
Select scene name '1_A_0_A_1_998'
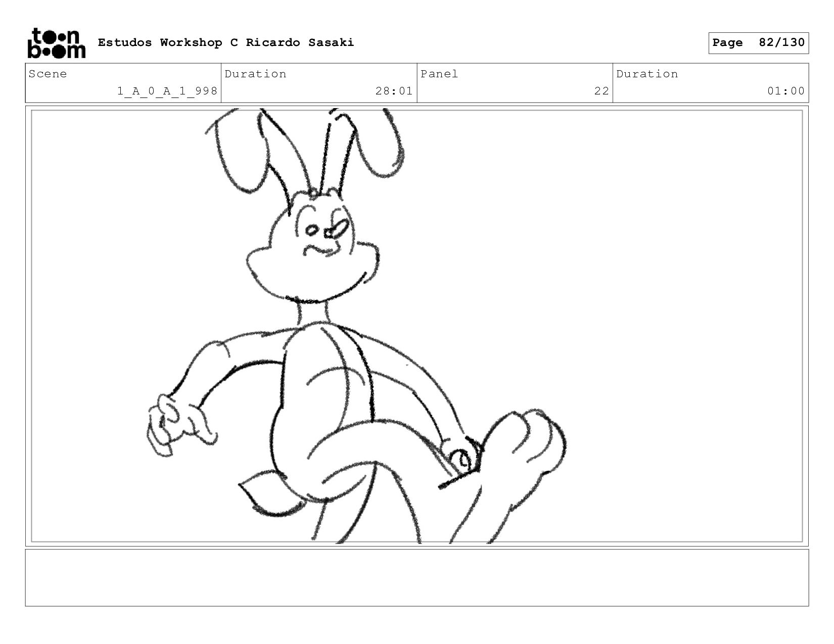167,91
